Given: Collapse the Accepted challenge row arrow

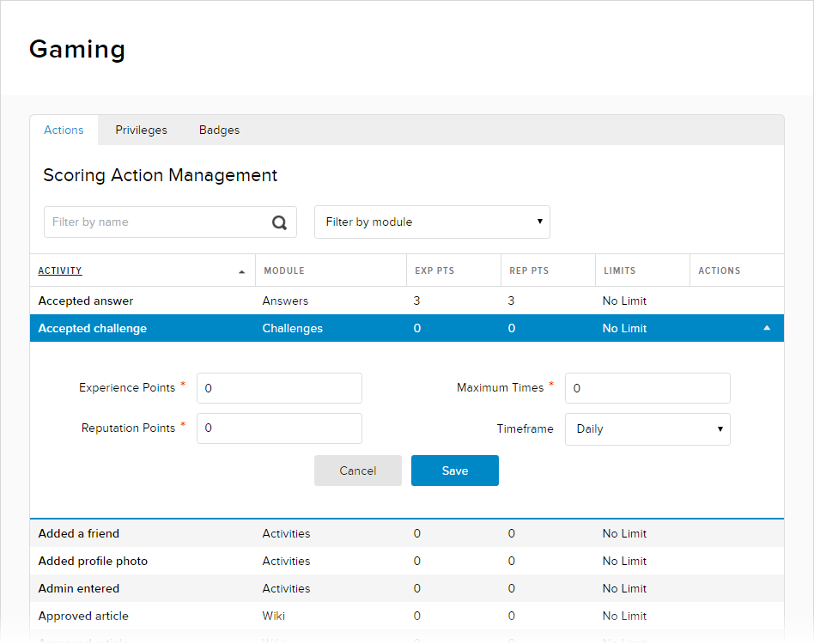Looking at the screenshot, I should click(x=767, y=328).
